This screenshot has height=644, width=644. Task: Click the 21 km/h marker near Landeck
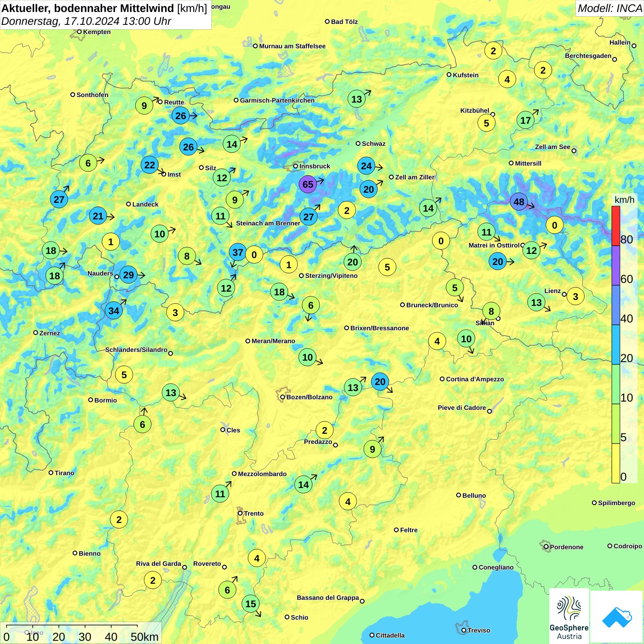pos(98,216)
